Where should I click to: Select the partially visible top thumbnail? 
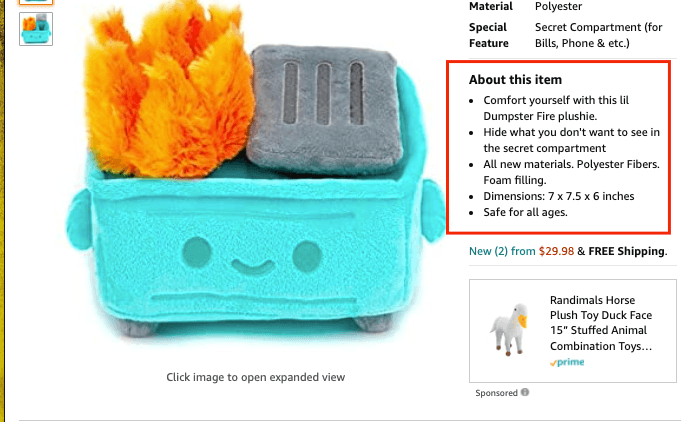click(36, 2)
